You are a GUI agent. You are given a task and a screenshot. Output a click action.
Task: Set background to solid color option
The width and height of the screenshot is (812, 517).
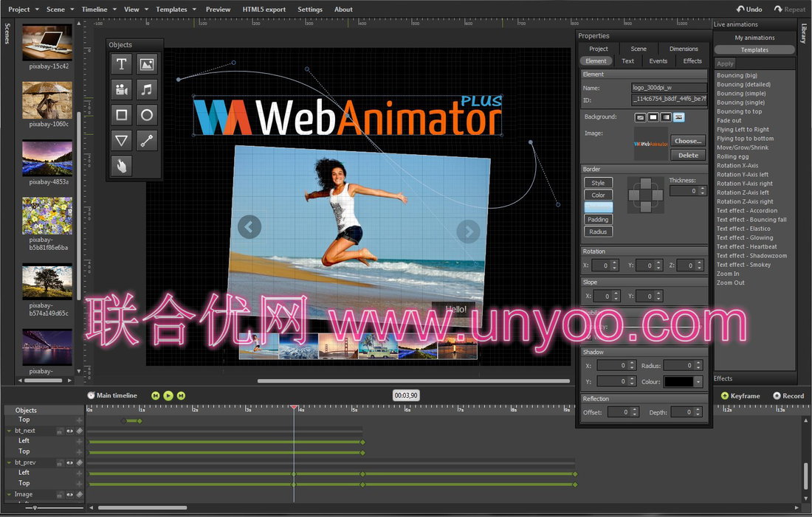653,117
